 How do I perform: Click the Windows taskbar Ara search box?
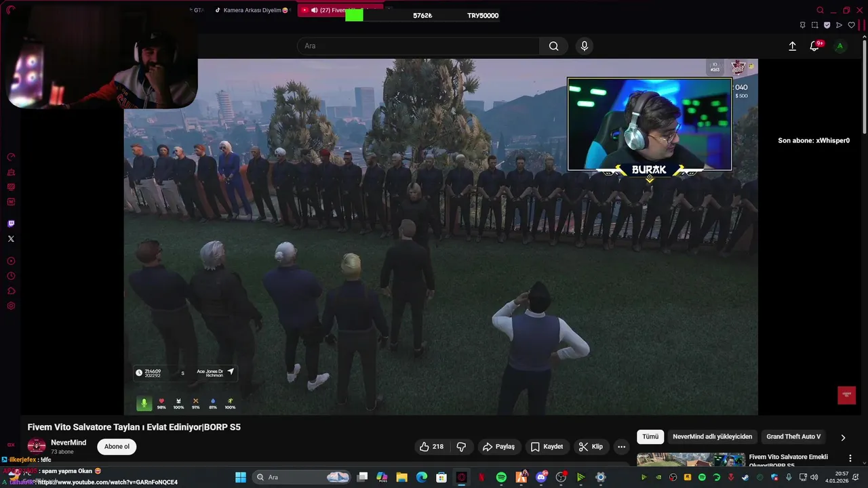(x=300, y=477)
